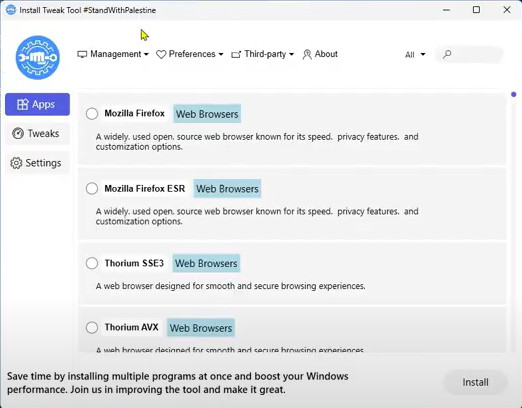Open the About menu item
The height and width of the screenshot is (408, 522).
(x=320, y=54)
